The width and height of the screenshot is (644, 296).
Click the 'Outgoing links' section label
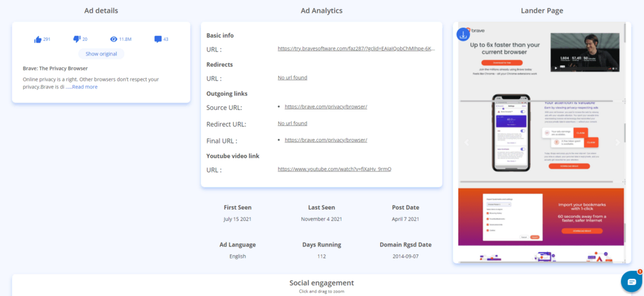coord(227,94)
